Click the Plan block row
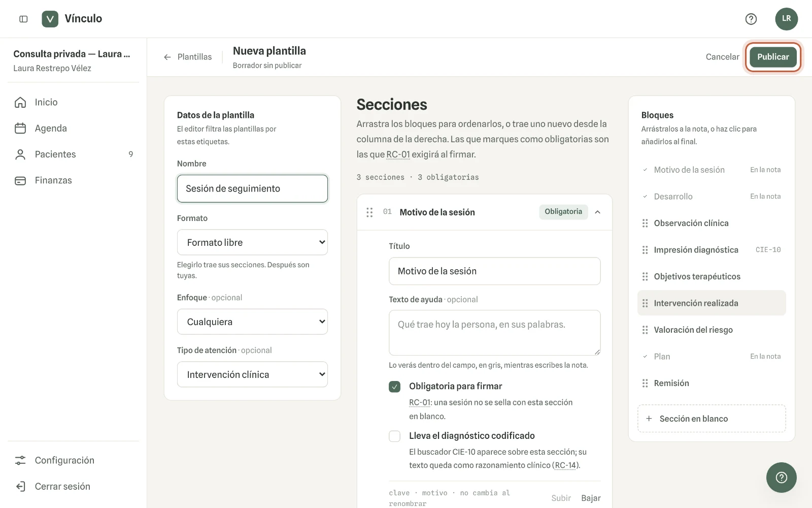This screenshot has height=508, width=812. pyautogui.click(x=712, y=357)
